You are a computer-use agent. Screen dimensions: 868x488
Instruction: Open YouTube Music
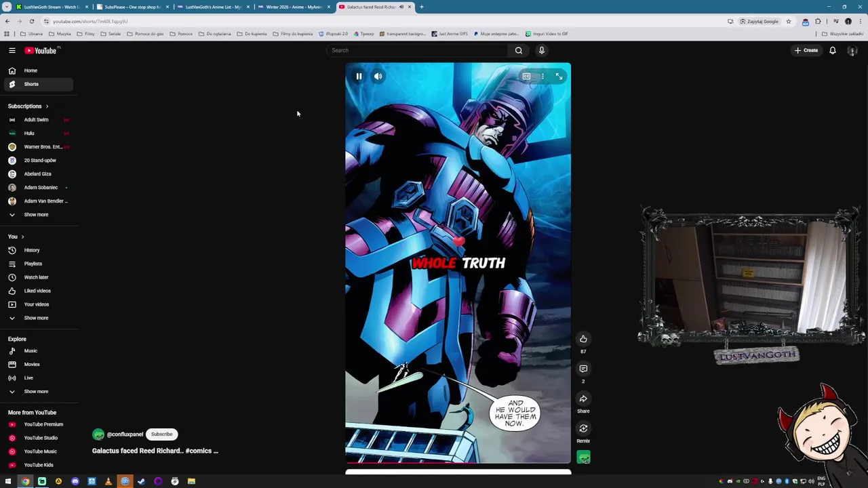click(38, 451)
